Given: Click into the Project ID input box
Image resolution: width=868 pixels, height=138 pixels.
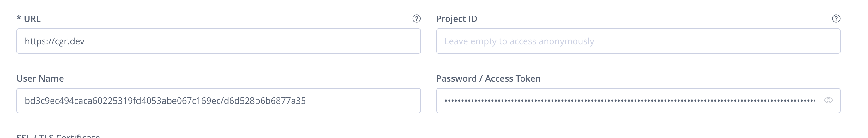Looking at the screenshot, I should coord(638,41).
